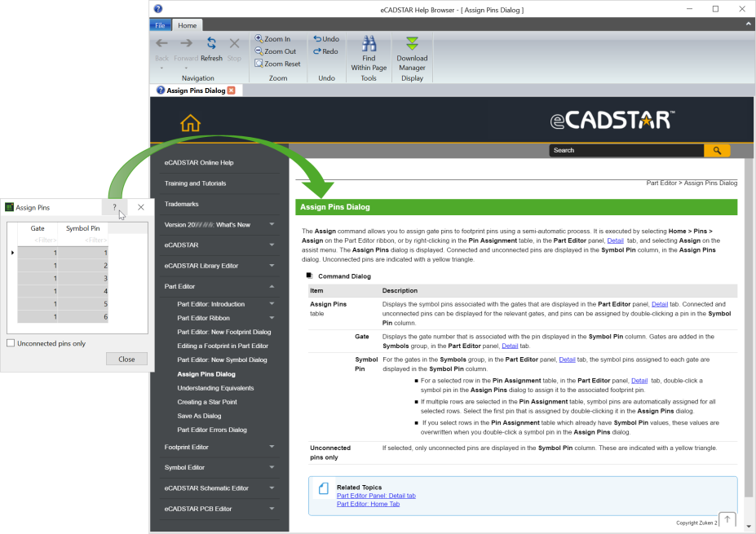Refresh the help page
Viewport: 756px width, 534px height.
coord(211,43)
